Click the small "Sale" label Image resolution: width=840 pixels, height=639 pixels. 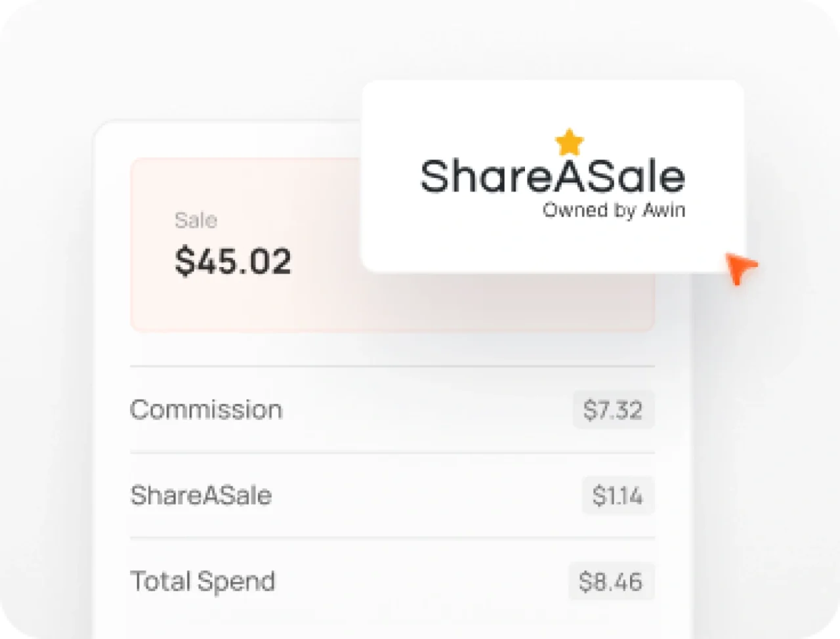196,220
